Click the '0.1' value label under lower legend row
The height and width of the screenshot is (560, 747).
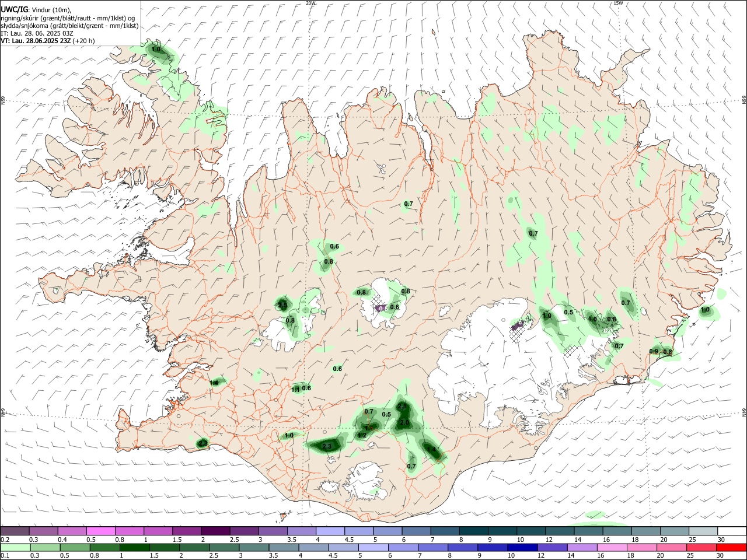click(5, 555)
